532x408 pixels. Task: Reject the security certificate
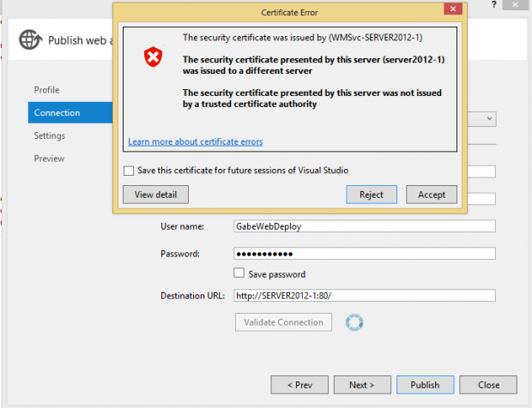pos(372,195)
